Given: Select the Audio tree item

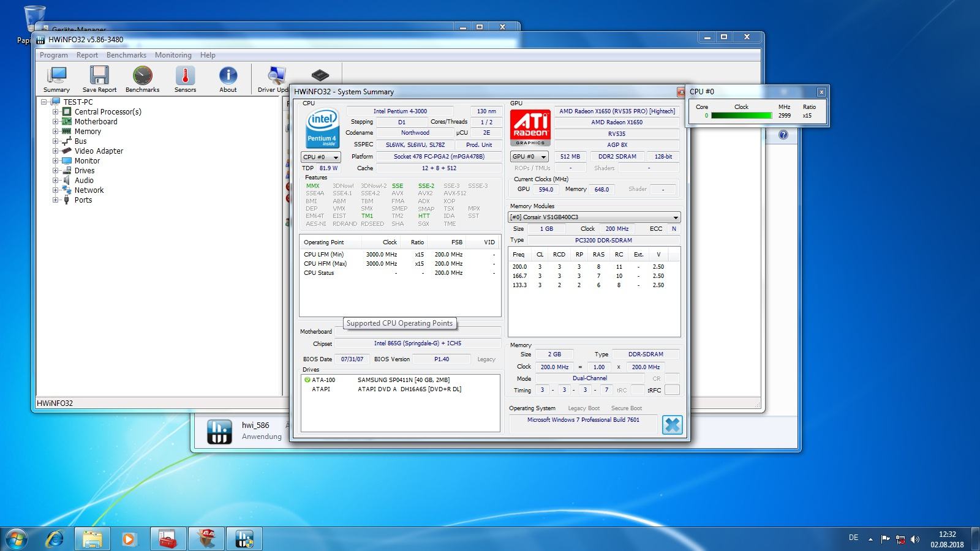Looking at the screenshot, I should [x=84, y=181].
